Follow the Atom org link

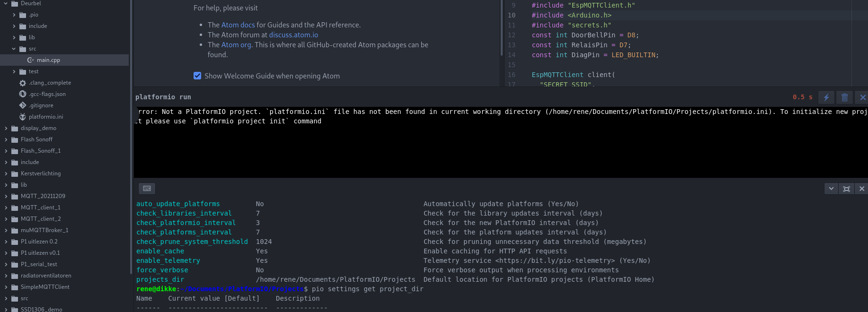pos(236,45)
